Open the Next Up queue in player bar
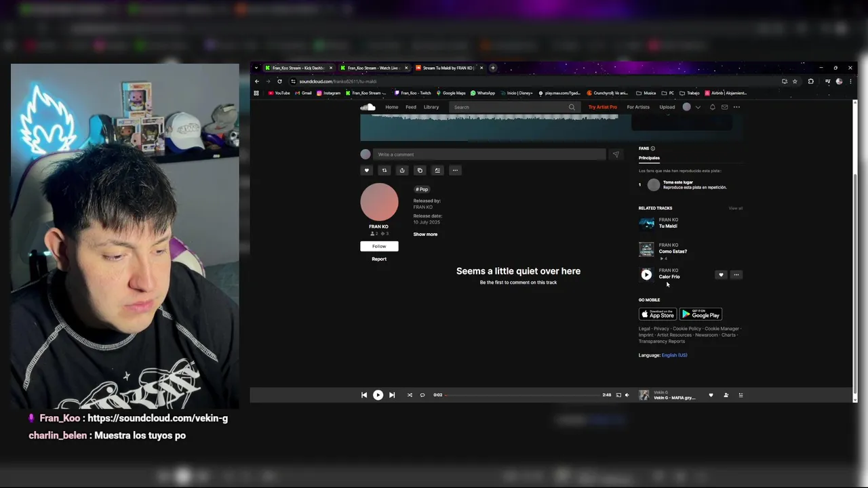The width and height of the screenshot is (868, 488). 741,395
